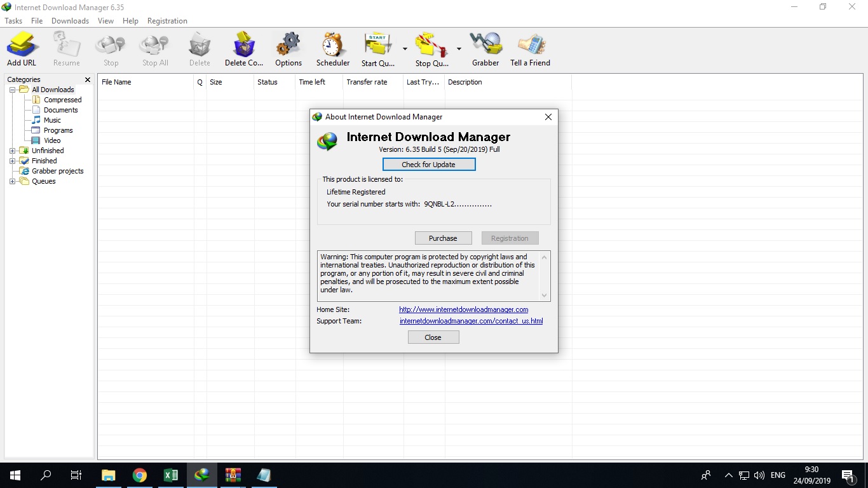Click the Resume toolbar icon

pyautogui.click(x=67, y=50)
